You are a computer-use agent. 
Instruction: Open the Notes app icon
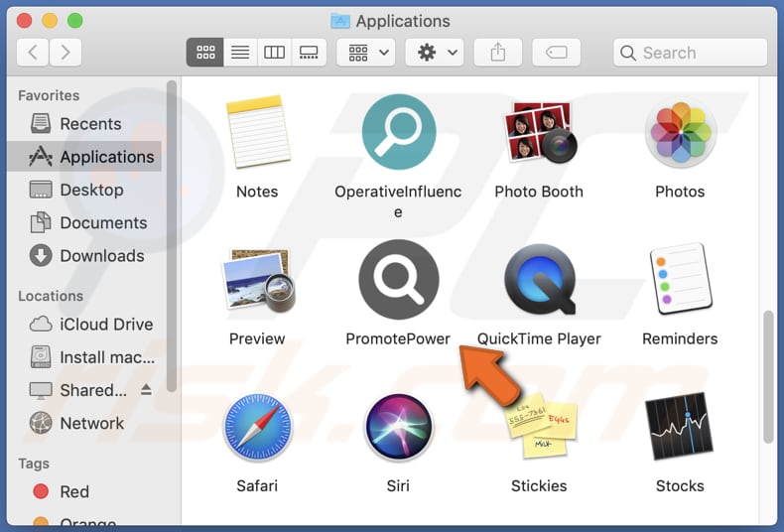[257, 132]
